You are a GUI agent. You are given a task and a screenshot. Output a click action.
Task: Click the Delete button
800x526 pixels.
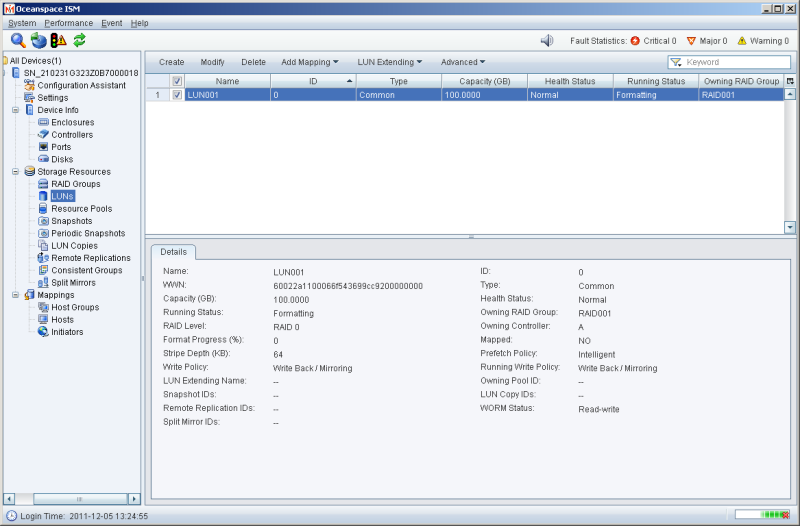[x=253, y=62]
